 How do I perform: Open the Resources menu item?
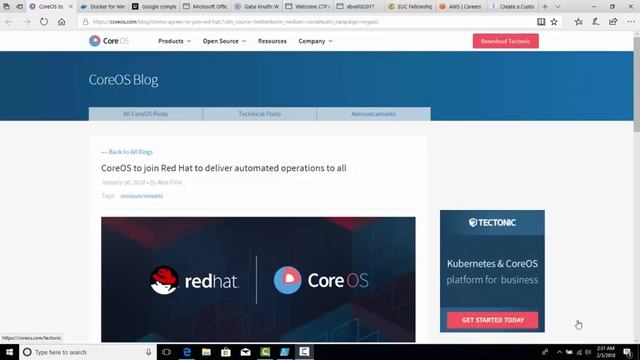[272, 41]
